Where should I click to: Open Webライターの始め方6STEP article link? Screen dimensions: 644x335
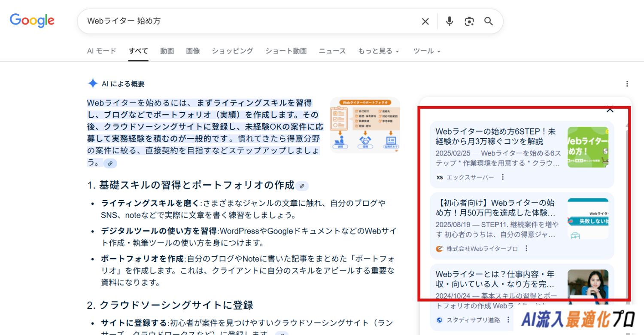tap(495, 137)
